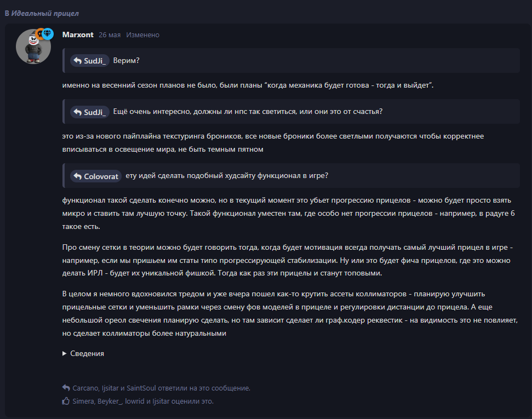Click reply arrow in second SudJi_ quote
Image resolution: width=532 pixels, height=419 pixels.
pyautogui.click(x=78, y=112)
